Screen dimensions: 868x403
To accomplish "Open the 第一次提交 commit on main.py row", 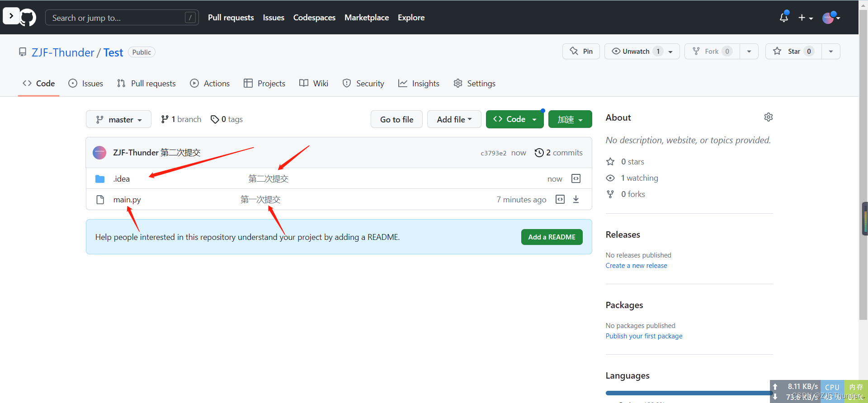I will [x=260, y=200].
